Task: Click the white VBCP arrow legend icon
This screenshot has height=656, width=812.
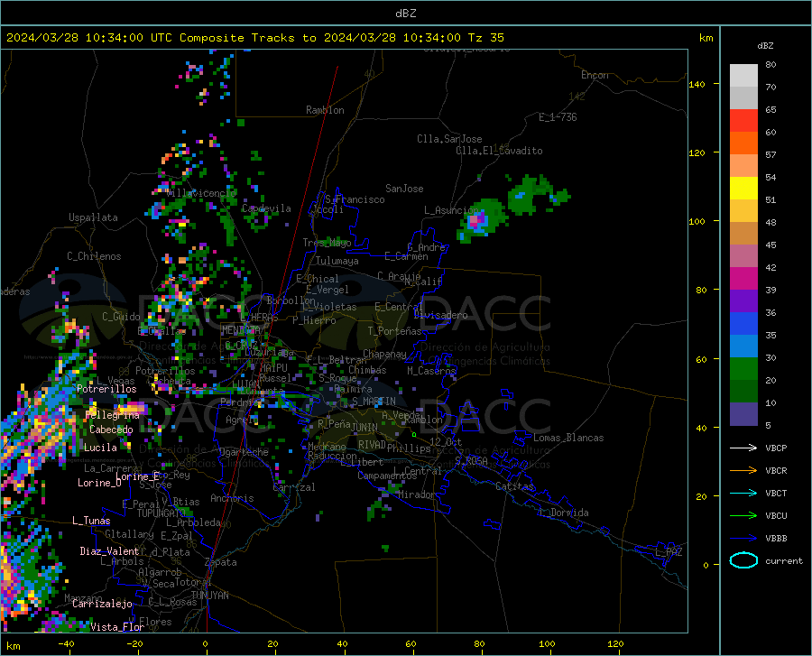Action: 743,448
